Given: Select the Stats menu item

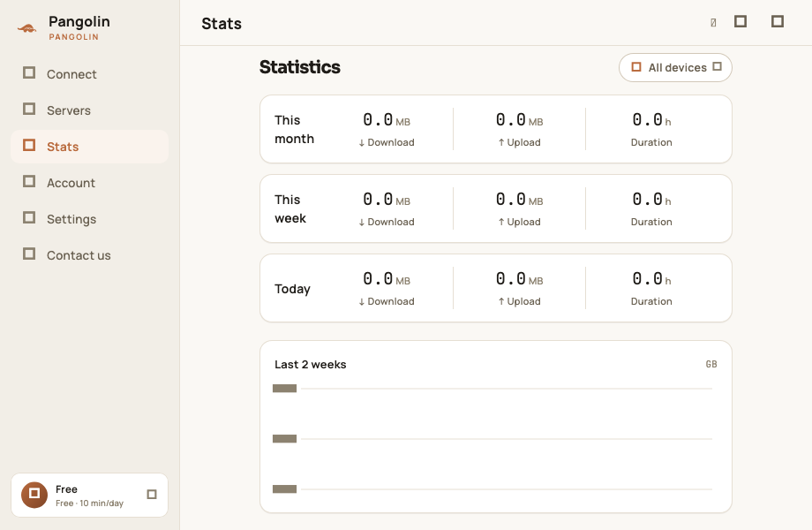Looking at the screenshot, I should tap(90, 147).
